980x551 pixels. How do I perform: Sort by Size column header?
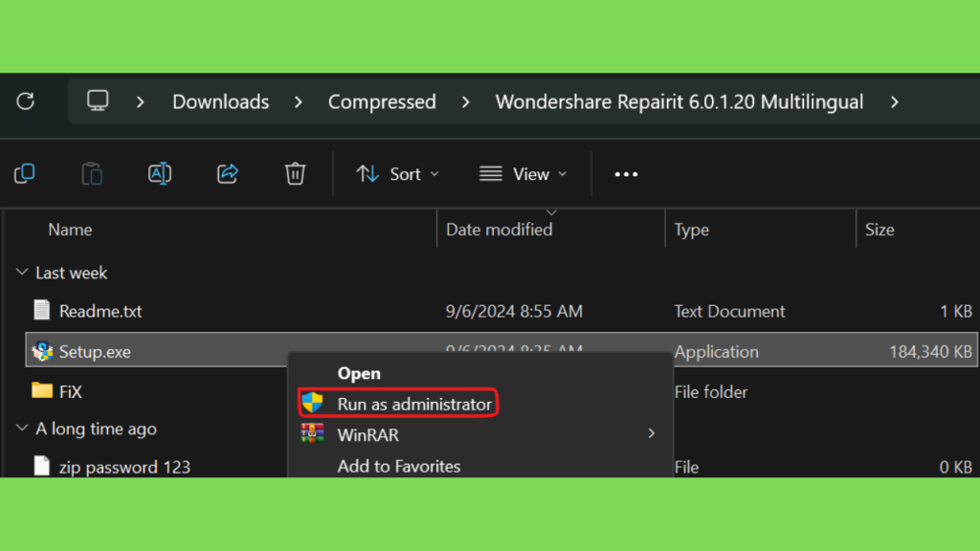point(880,230)
